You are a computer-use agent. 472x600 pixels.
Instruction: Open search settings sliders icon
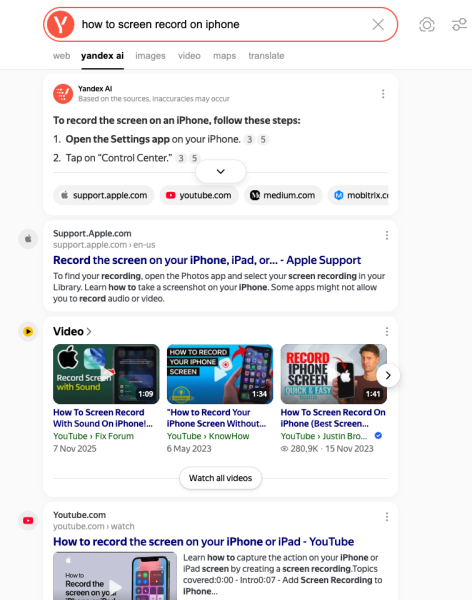pos(459,24)
